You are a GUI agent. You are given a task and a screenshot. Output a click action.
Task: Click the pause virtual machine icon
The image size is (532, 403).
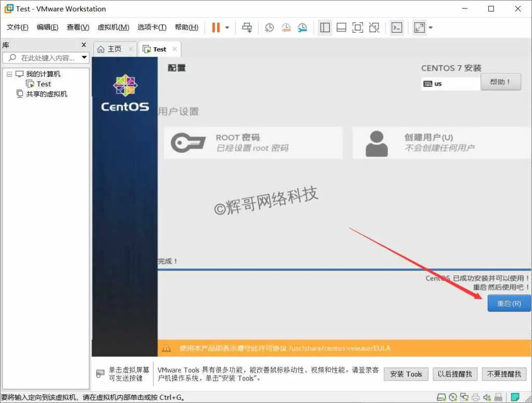point(216,28)
